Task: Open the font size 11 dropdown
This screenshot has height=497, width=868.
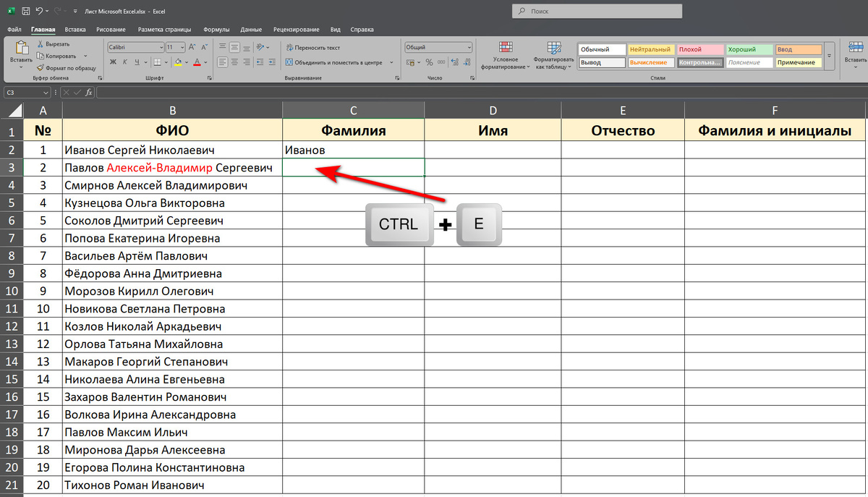Action: [x=182, y=47]
